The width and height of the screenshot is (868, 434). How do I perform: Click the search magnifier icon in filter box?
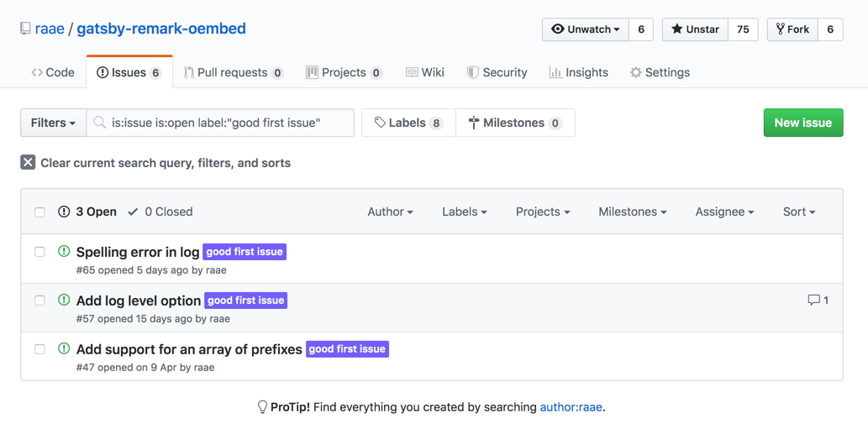(100, 123)
